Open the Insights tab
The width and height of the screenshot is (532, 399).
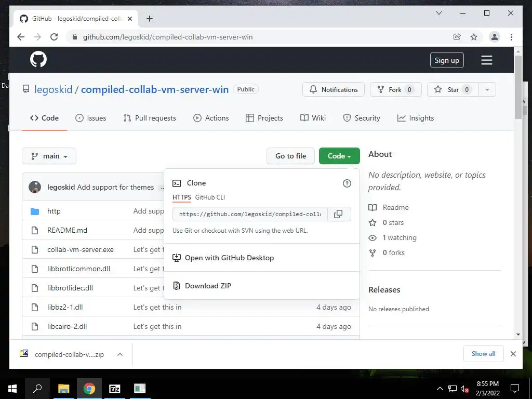pos(416,118)
